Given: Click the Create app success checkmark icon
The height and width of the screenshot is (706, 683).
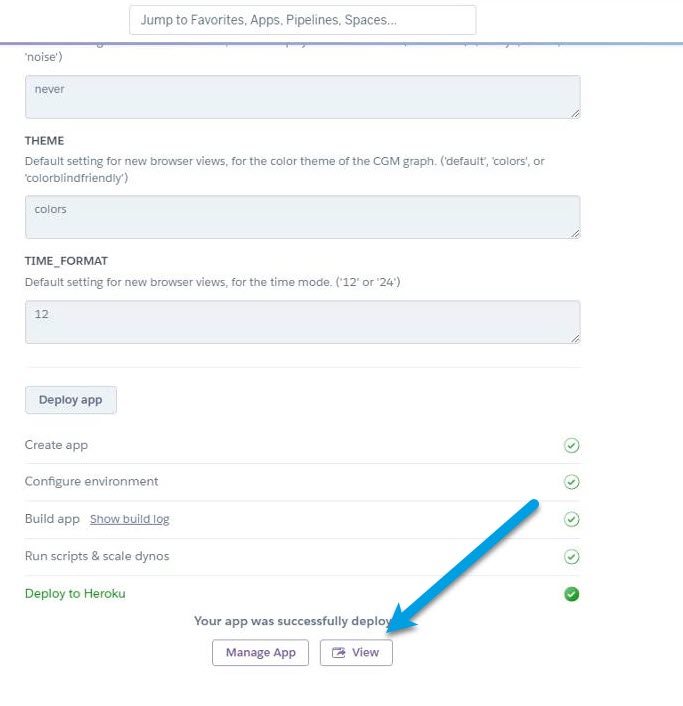Looking at the screenshot, I should [571, 446].
